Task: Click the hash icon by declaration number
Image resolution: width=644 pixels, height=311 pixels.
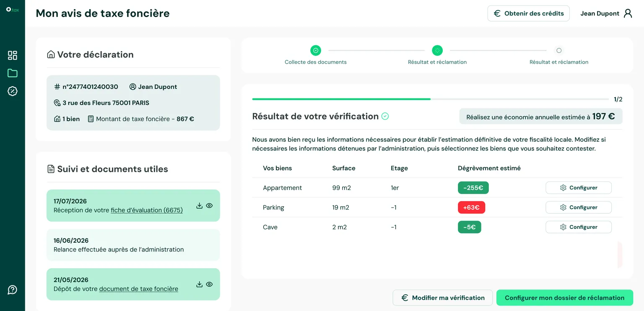Action: tap(57, 87)
